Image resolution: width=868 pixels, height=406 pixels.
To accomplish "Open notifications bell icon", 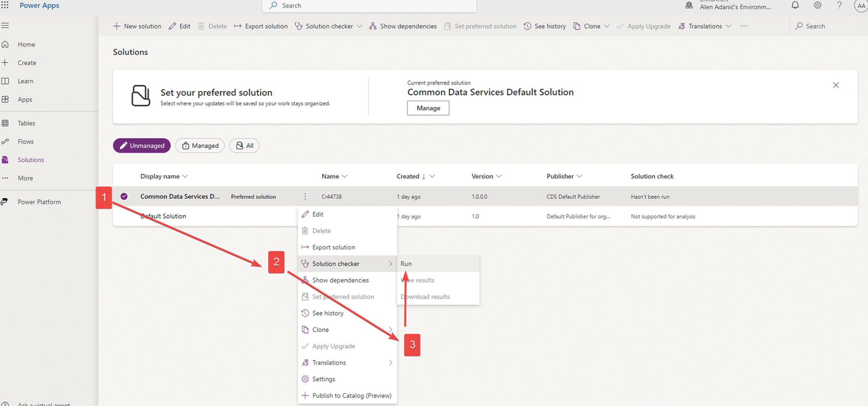I will (x=795, y=5).
